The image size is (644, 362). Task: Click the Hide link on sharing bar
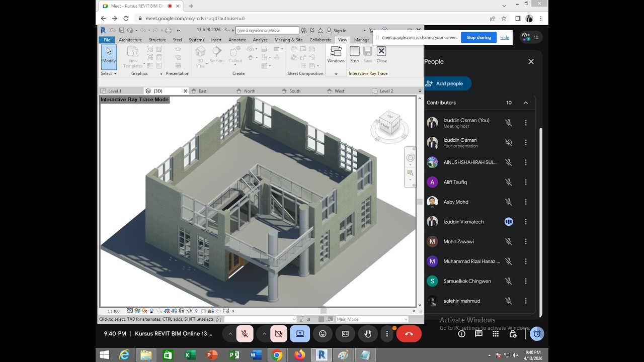tap(505, 37)
